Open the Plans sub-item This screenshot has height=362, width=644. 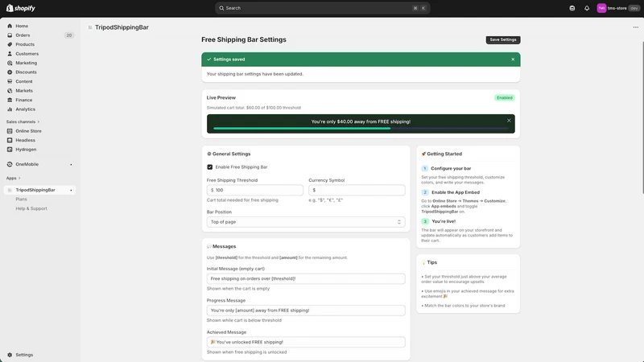coord(22,199)
